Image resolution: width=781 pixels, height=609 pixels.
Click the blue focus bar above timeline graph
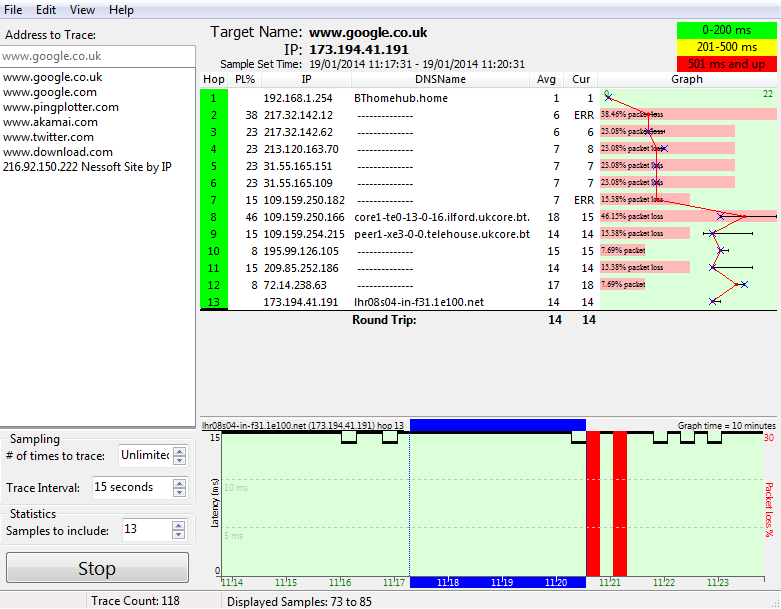point(498,425)
